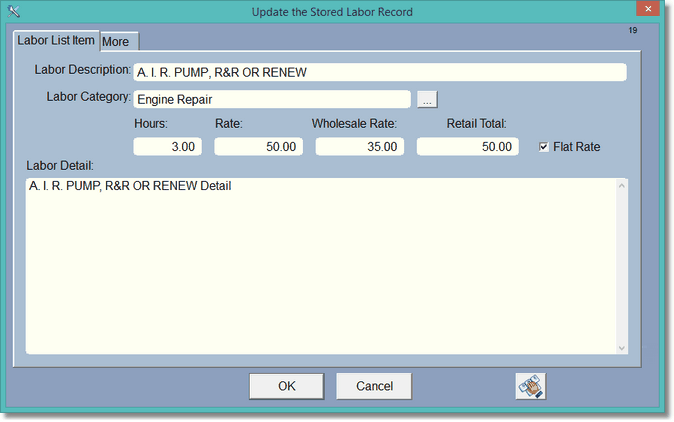Click the labor list lookup icon button

530,386
